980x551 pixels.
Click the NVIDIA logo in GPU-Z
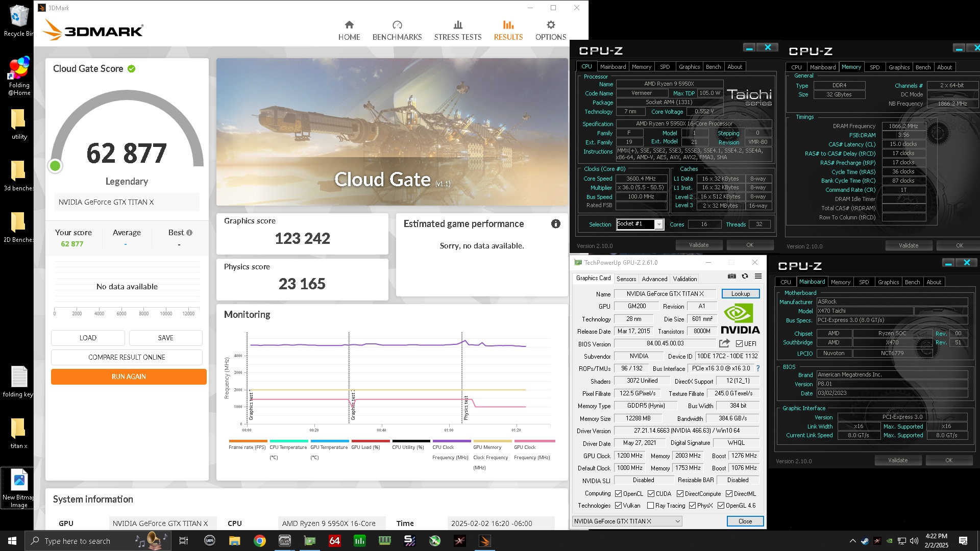740,318
